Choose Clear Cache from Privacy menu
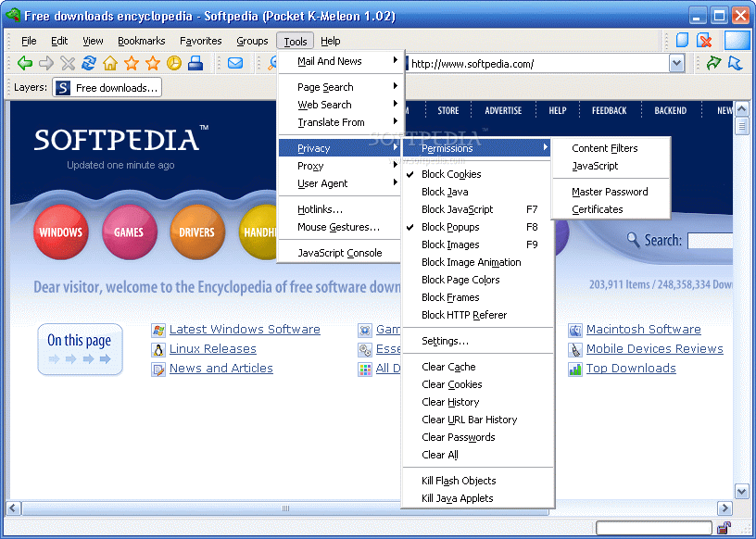This screenshot has width=756, height=539. (x=477, y=367)
